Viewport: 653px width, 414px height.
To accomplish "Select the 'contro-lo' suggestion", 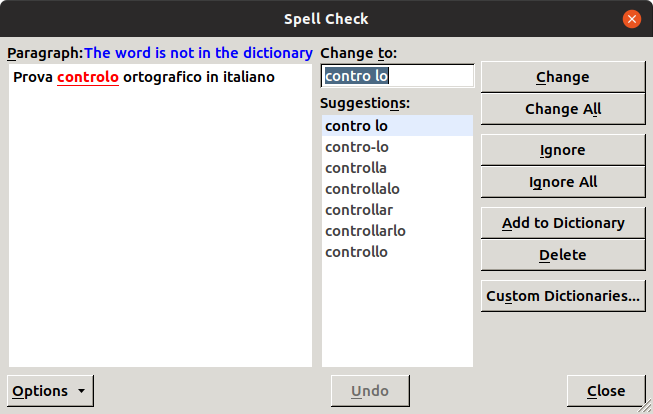I will click(357, 147).
